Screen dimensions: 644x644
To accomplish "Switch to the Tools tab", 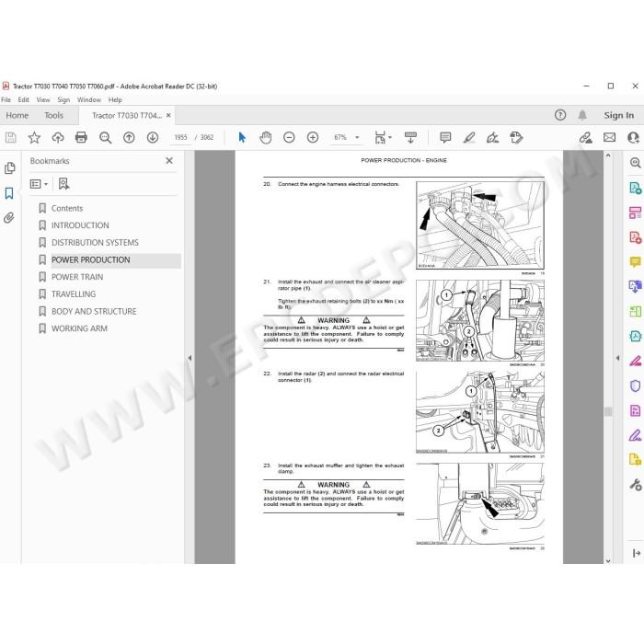I will (53, 115).
